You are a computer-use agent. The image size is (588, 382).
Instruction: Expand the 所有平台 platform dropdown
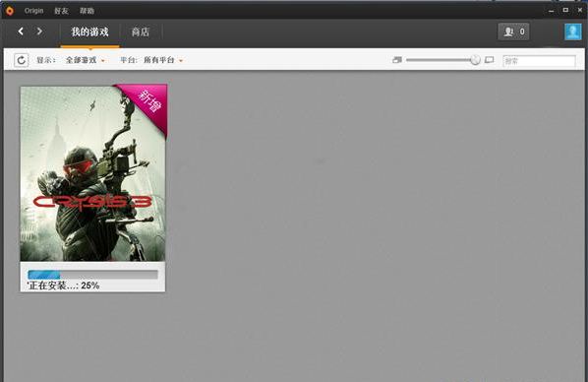click(x=163, y=60)
